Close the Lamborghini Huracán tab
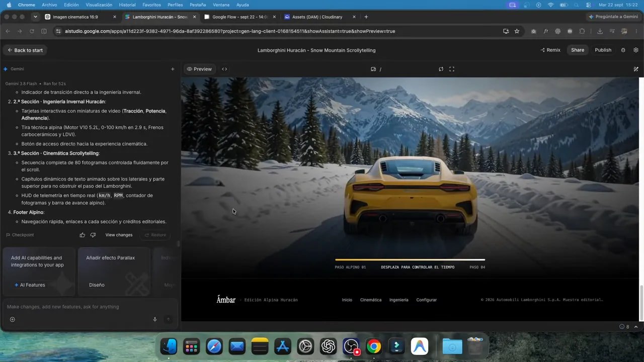This screenshot has height=362, width=644. pyautogui.click(x=194, y=17)
